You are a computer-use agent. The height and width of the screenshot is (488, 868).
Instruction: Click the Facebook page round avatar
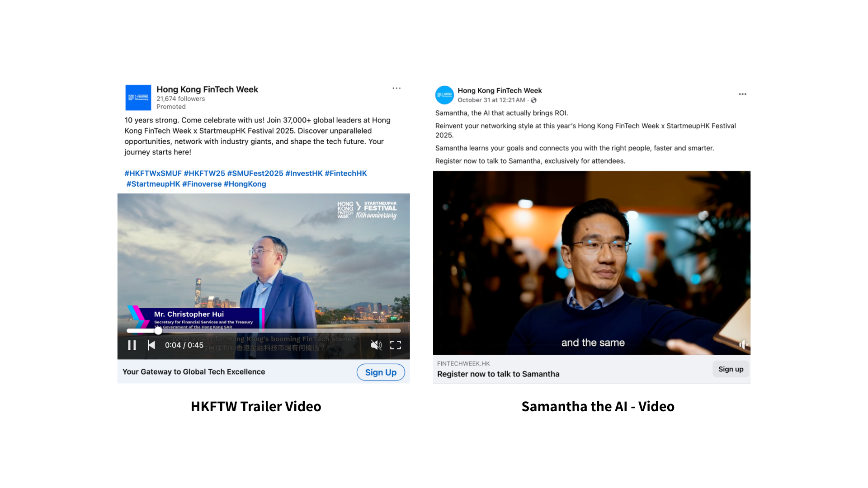tap(444, 95)
